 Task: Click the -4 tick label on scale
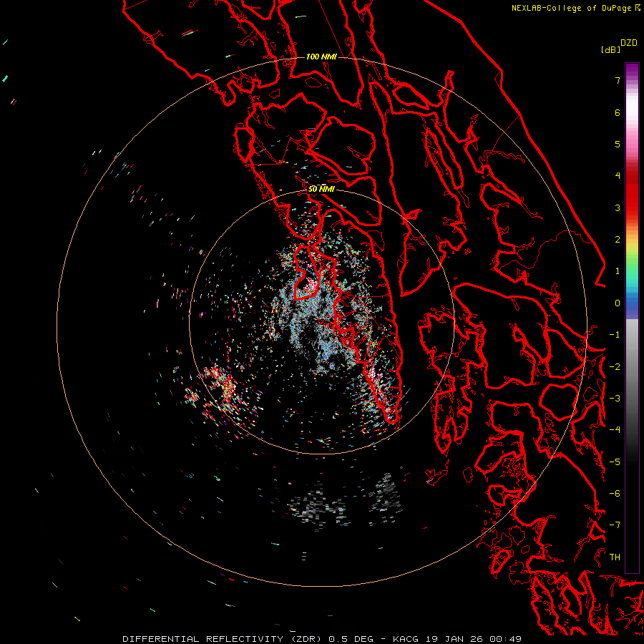coord(615,430)
